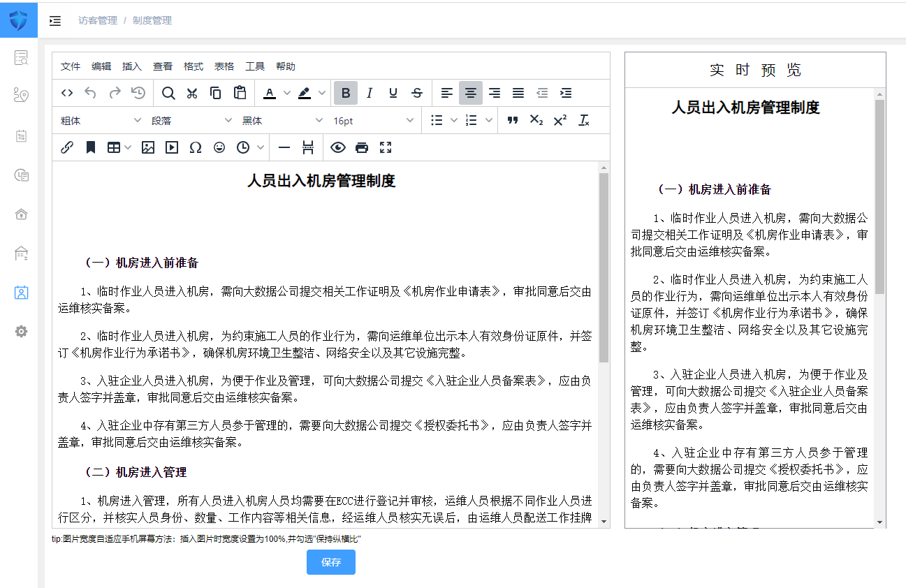Insert date and time clock icon
906x588 pixels.
243,147
